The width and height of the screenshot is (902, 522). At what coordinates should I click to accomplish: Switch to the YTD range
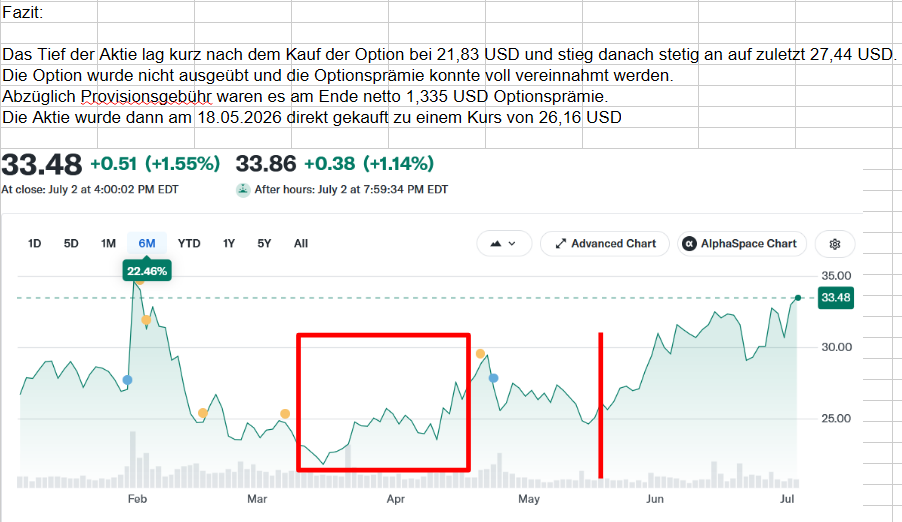(x=189, y=243)
